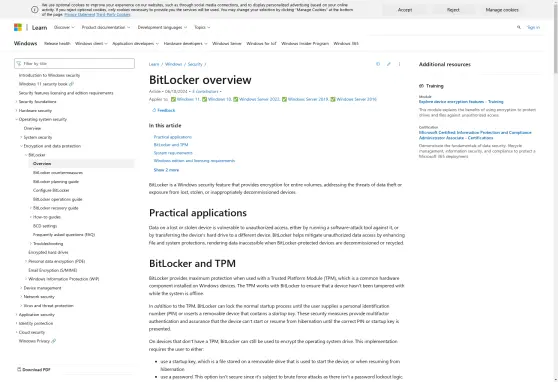Open the Development languages dropdown
Image resolution: width=558 pixels, height=382 pixels.
[162, 27]
